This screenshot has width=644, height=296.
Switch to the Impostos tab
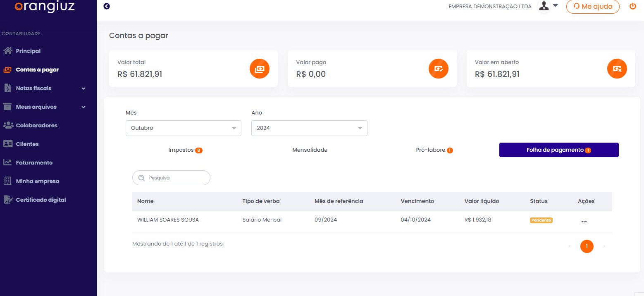185,150
